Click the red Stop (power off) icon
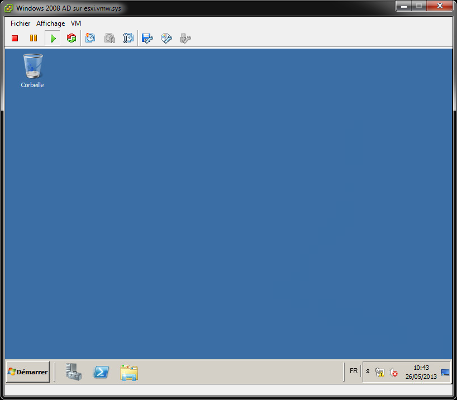Screen dimensions: 457x400 [15, 38]
